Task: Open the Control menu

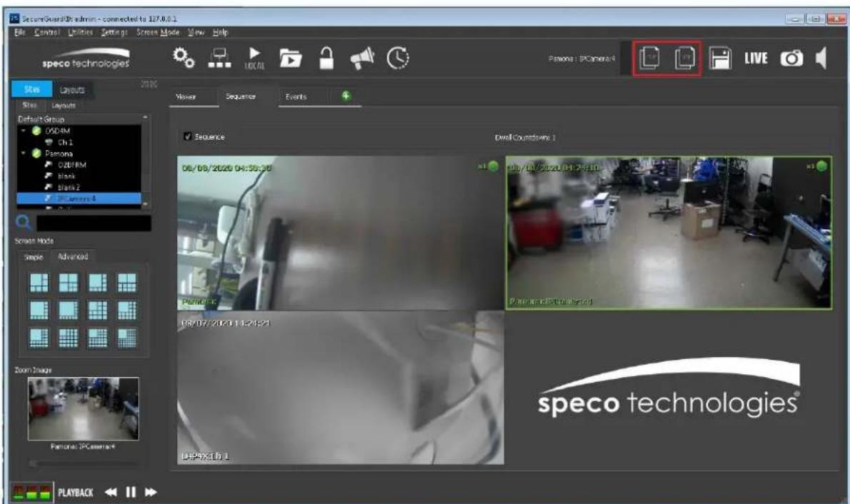Action: pyautogui.click(x=47, y=33)
